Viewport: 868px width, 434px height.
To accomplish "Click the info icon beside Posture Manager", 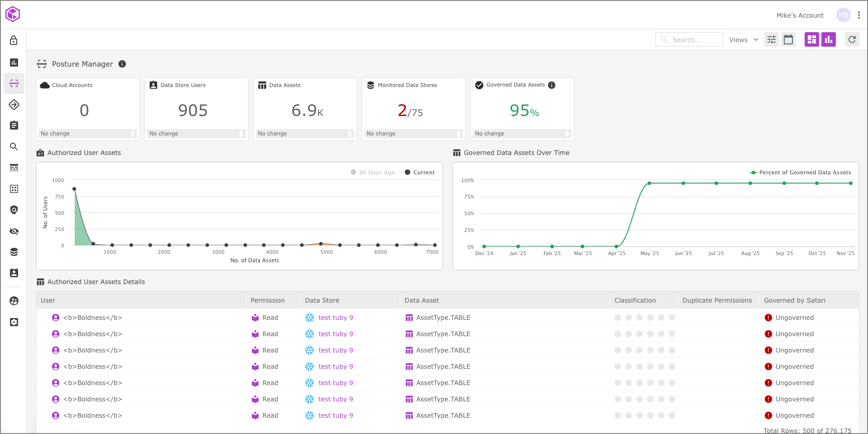I will click(122, 64).
